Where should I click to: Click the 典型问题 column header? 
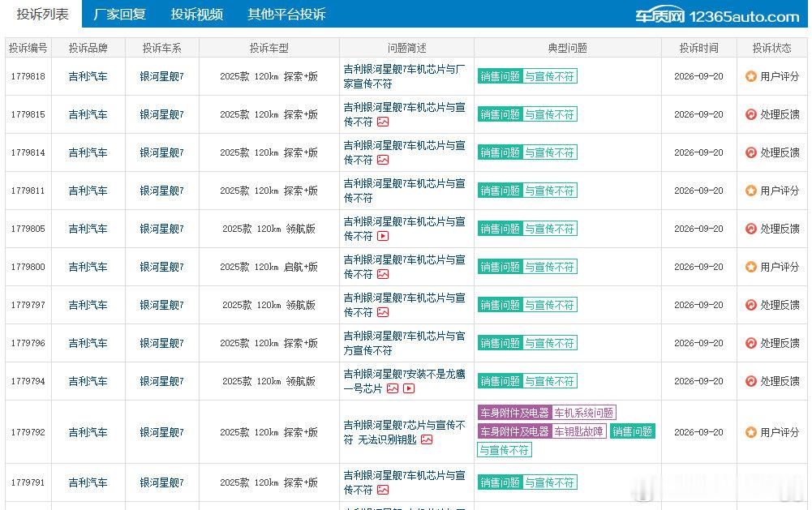pyautogui.click(x=568, y=48)
